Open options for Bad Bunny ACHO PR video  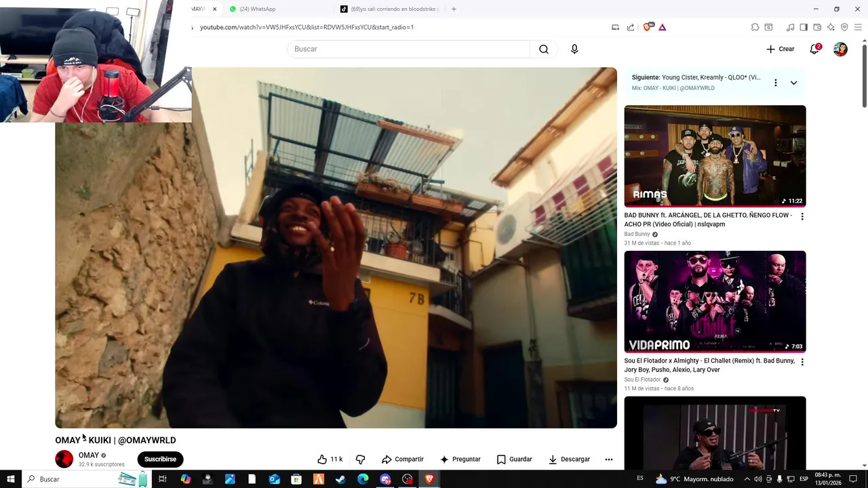pos(802,216)
